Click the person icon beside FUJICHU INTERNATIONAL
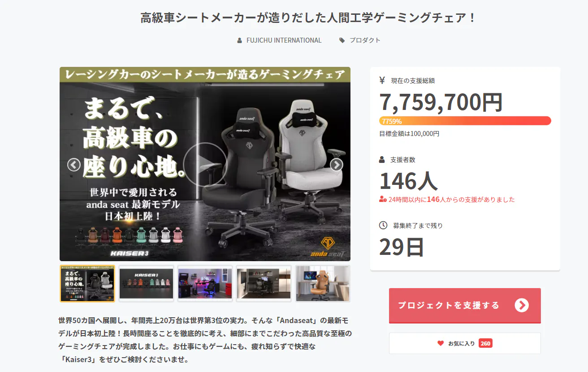The width and height of the screenshot is (588, 372). click(x=240, y=40)
